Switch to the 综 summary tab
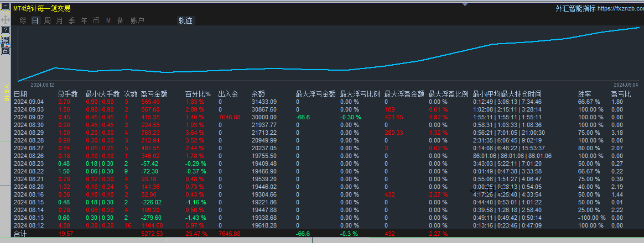 click(23, 20)
